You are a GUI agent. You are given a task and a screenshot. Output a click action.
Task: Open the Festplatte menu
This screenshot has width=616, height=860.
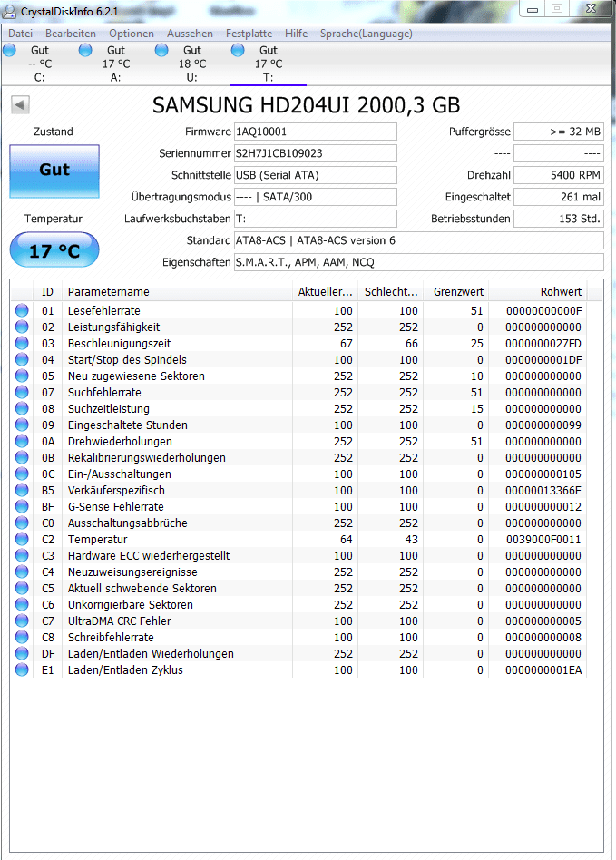coord(249,34)
